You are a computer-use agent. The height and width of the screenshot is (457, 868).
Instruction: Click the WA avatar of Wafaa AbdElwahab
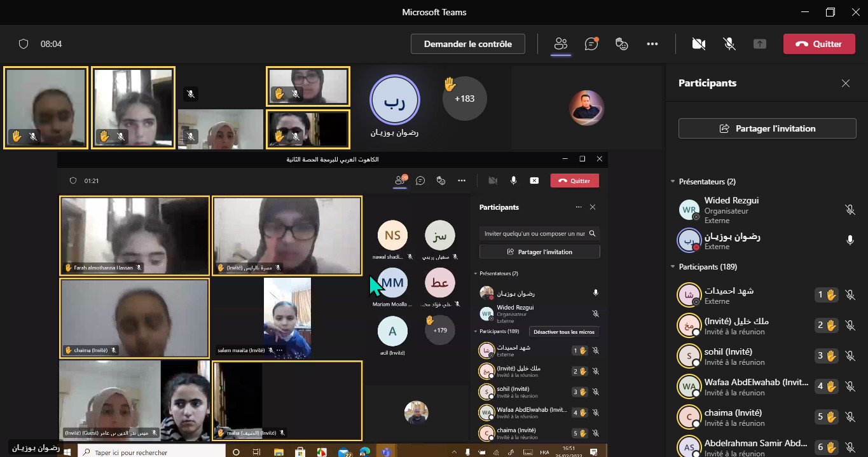689,386
